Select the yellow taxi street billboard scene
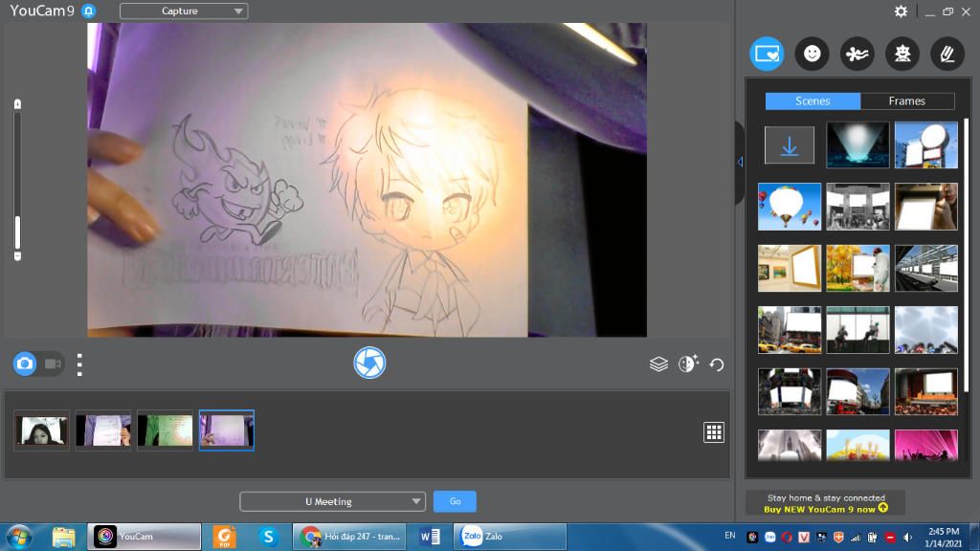The image size is (980, 551). coord(790,330)
